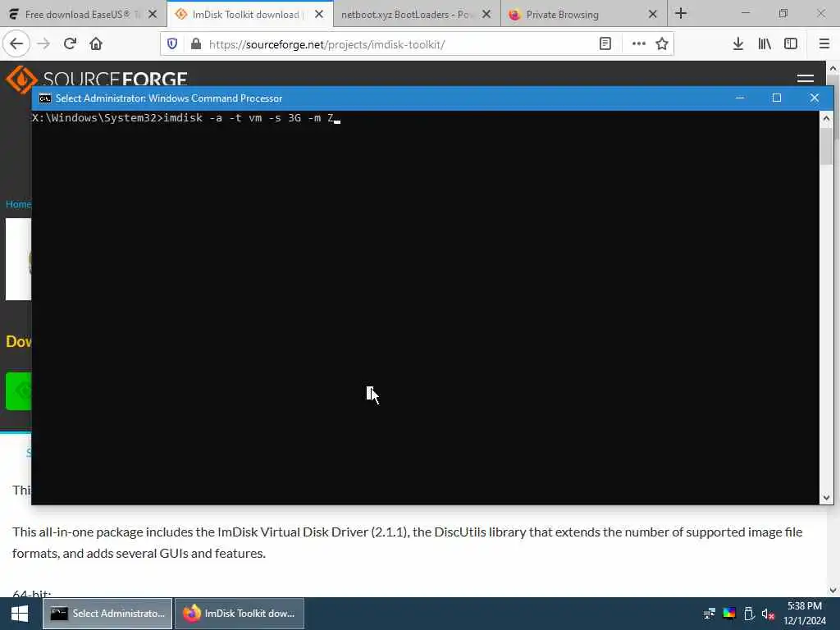The image size is (840, 630).
Task: Show site security padlock info
Action: [196, 44]
